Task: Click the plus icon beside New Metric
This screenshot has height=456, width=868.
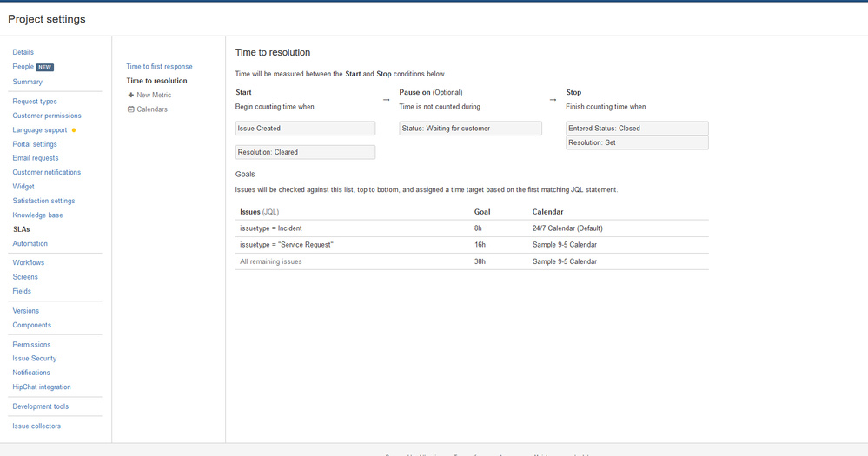Action: (131, 96)
